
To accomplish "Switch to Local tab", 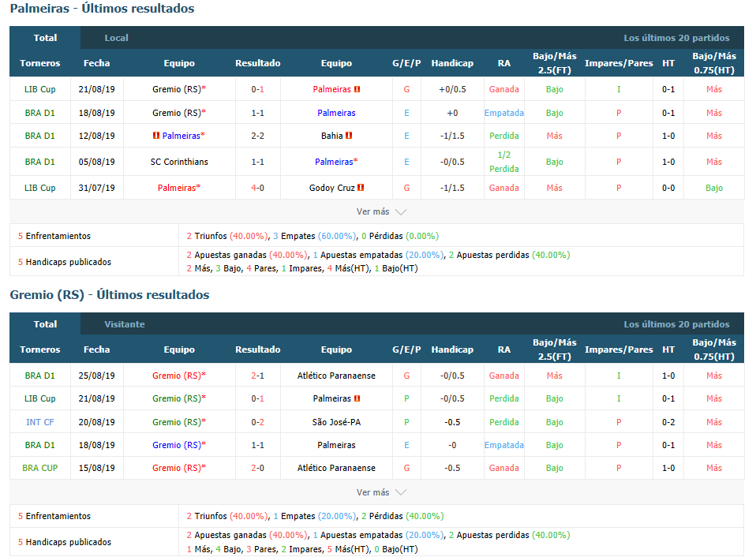I will tap(116, 38).
